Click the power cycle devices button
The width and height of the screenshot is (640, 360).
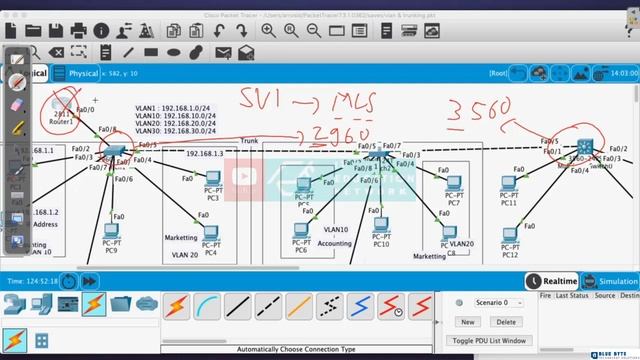click(x=69, y=281)
